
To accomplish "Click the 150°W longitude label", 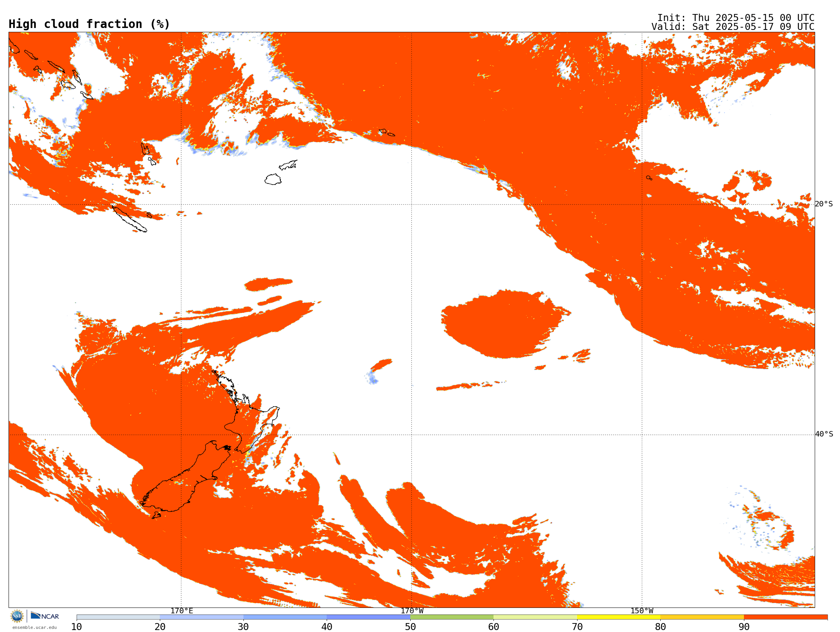I will click(x=642, y=611).
